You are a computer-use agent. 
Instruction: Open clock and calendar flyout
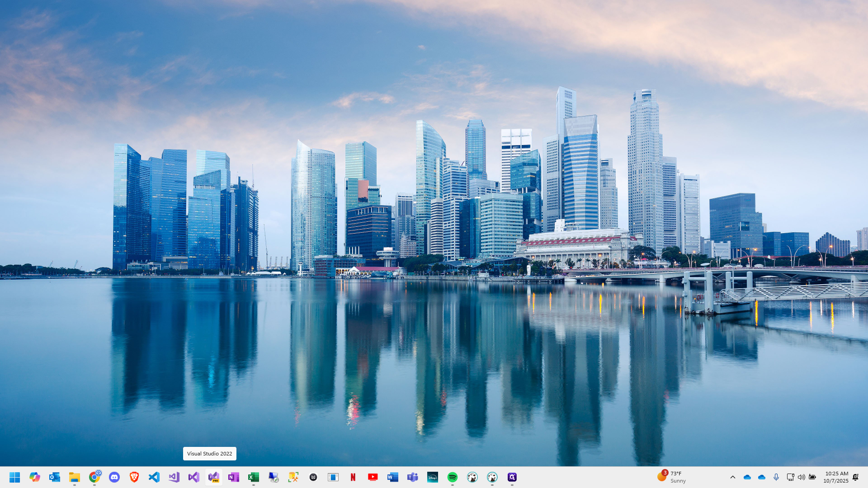point(836,477)
